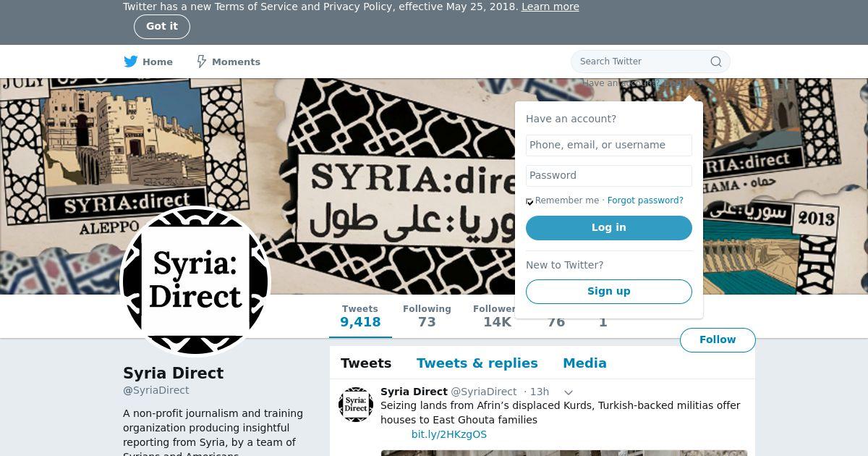Image resolution: width=868 pixels, height=456 pixels.
Task: Open the Learn more policy link
Action: coord(550,7)
